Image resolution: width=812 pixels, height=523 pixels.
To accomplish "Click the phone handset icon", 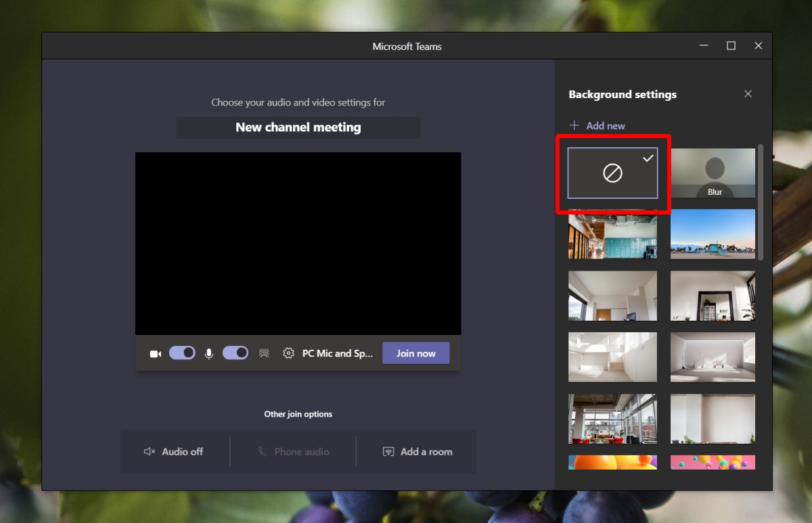I will click(x=263, y=451).
